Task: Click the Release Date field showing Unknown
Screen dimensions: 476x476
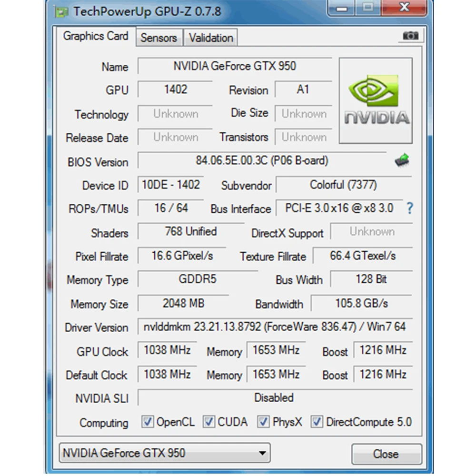Action: 175,137
